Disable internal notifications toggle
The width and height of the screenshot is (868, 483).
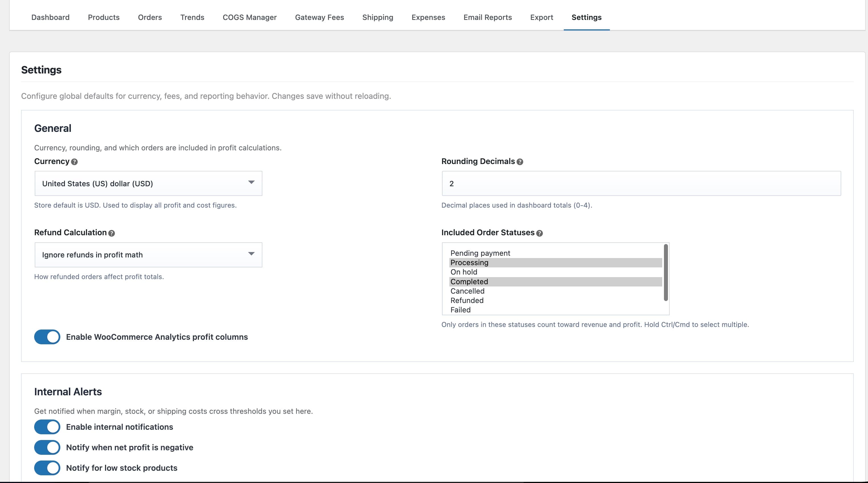pos(47,427)
